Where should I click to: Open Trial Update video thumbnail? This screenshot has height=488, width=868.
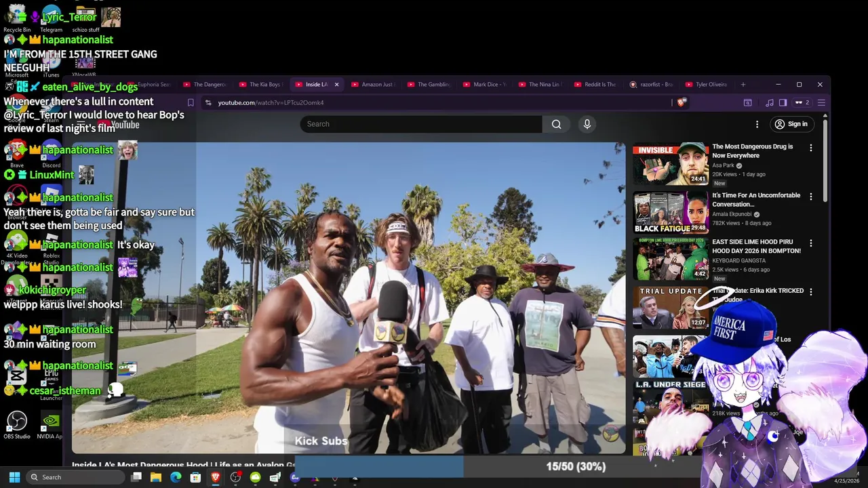pos(671,308)
